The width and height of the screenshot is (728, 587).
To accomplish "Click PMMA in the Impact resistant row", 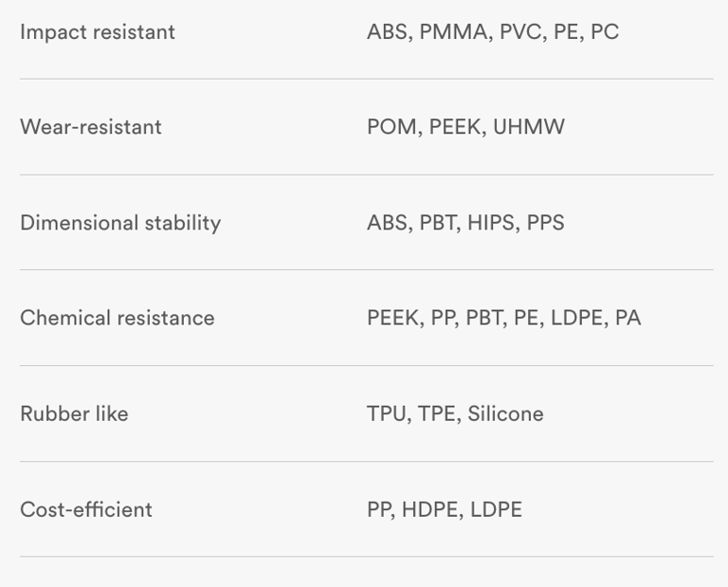I will 453,32.
